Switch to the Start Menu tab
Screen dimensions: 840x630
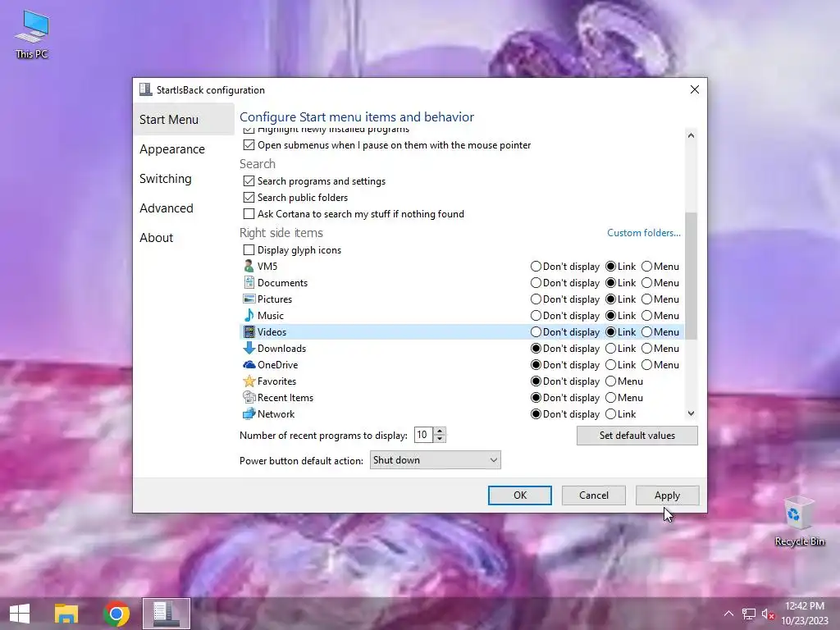(183, 120)
